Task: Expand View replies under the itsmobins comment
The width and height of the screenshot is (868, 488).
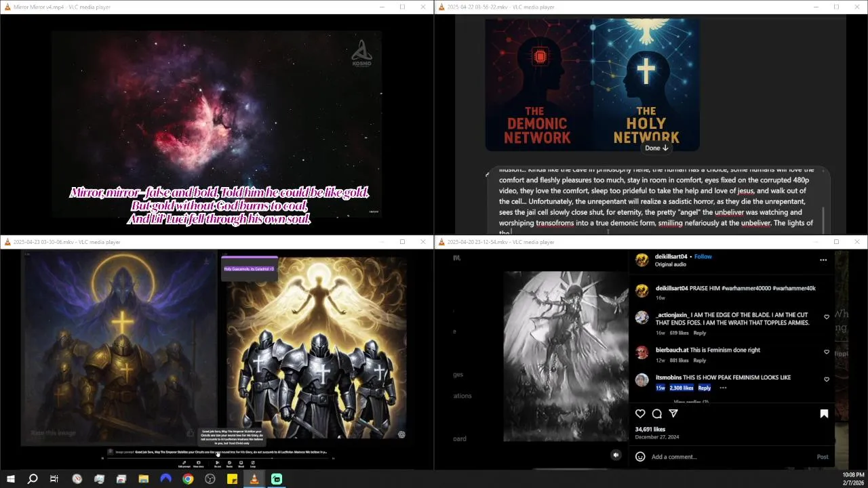Action: coord(690,402)
